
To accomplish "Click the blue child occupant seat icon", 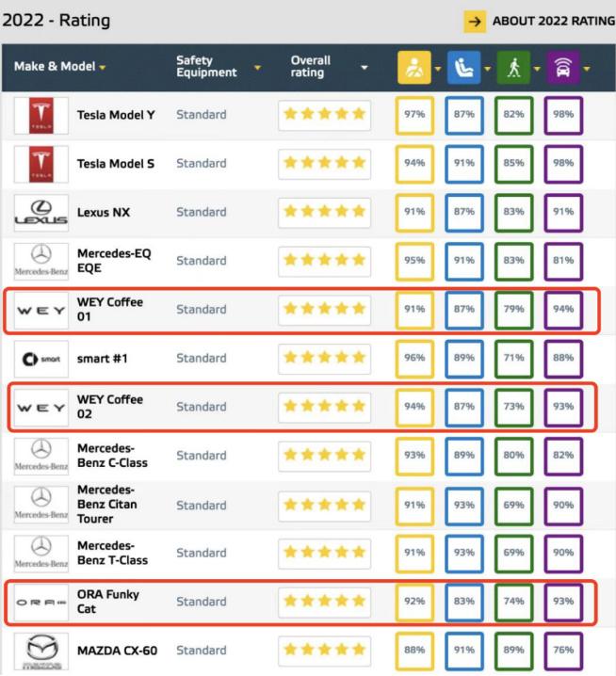I will click(x=463, y=67).
